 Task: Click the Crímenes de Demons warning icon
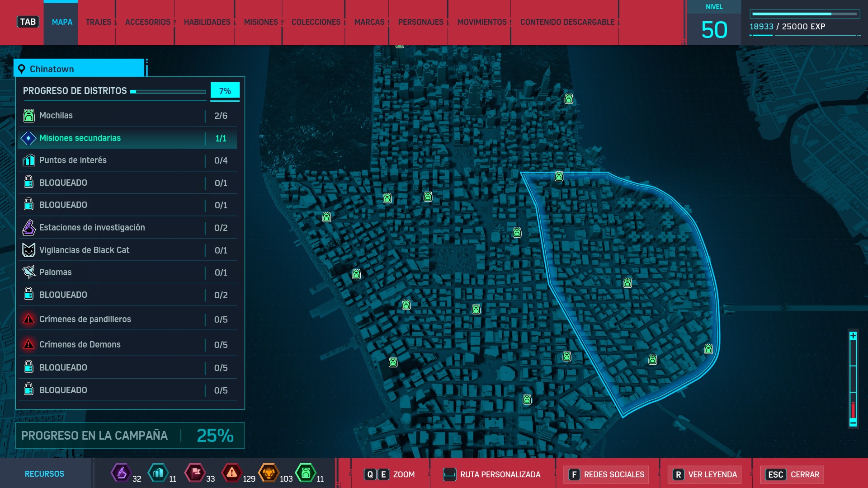(x=28, y=344)
